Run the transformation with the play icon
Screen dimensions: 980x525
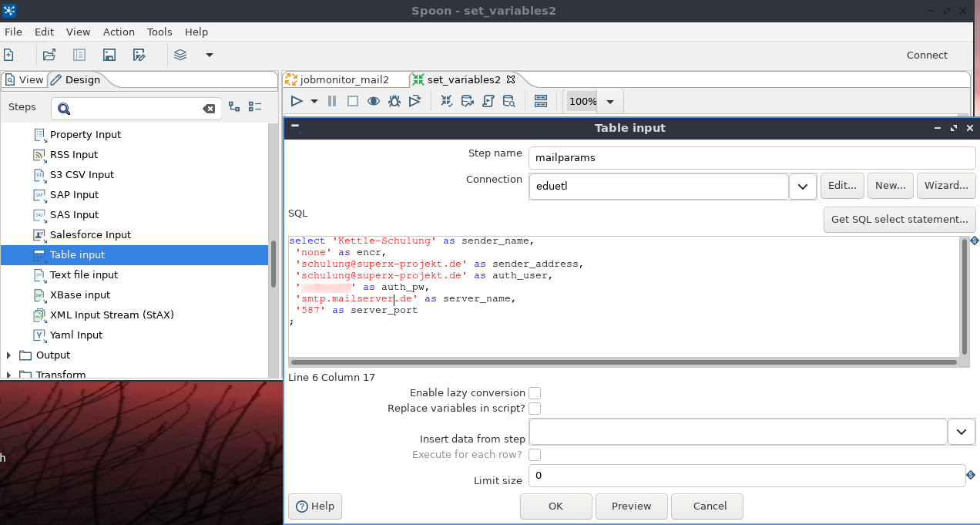[x=297, y=101]
